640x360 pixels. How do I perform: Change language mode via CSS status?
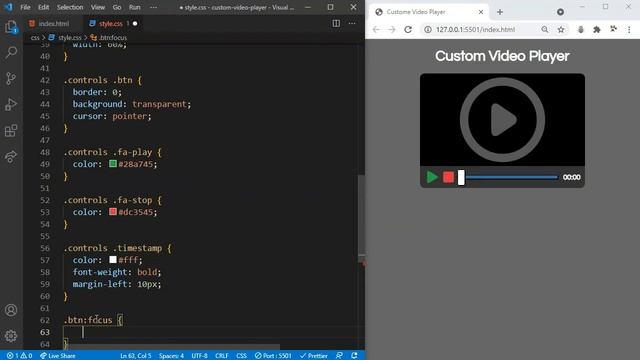point(241,356)
